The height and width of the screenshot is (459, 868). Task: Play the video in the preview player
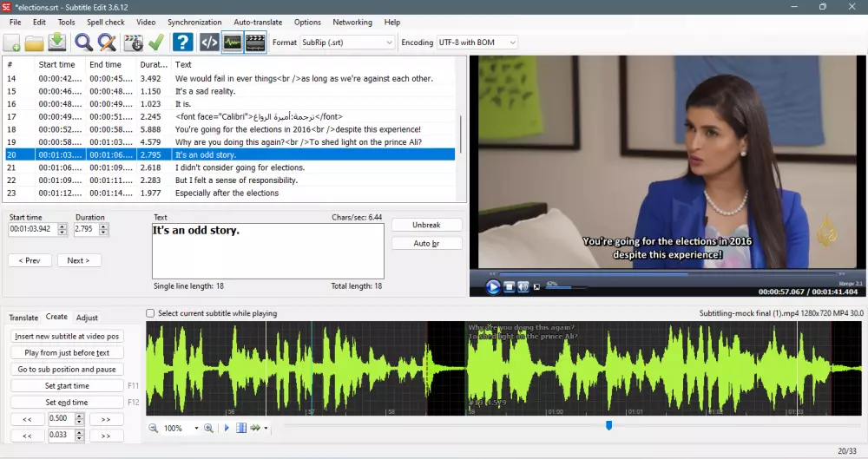click(493, 287)
